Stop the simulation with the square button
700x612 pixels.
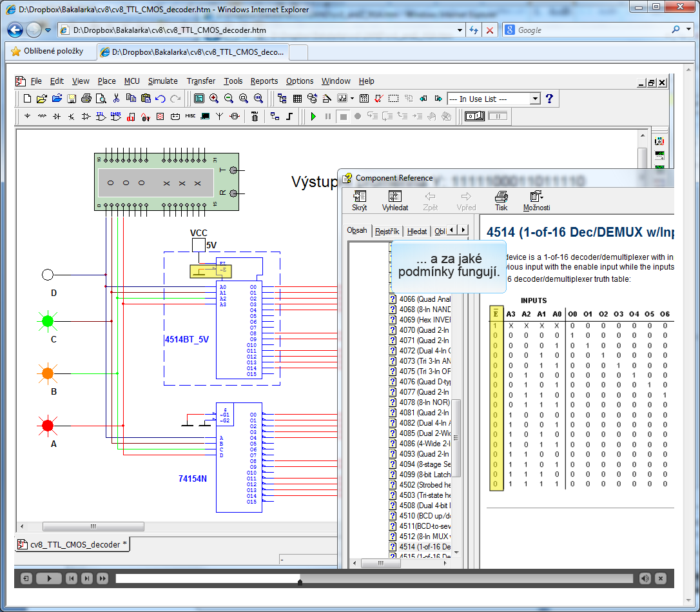(344, 117)
